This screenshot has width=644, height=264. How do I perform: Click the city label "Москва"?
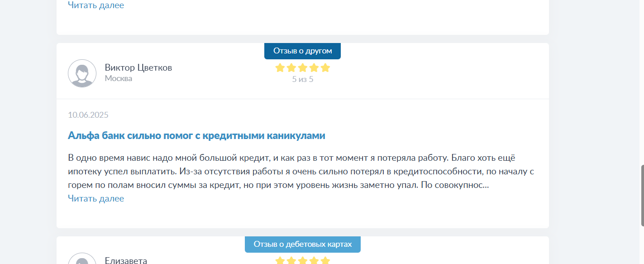[x=119, y=78]
